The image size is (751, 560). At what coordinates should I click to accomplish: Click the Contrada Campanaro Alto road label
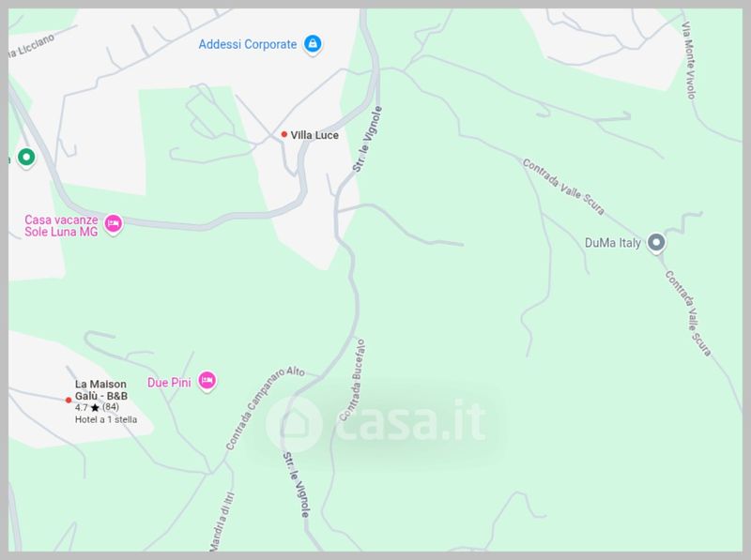click(265, 407)
